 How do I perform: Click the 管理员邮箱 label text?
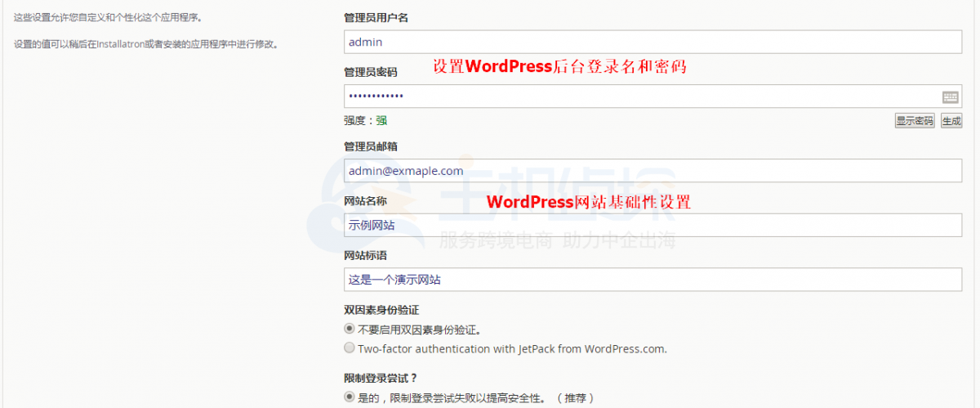tap(371, 146)
